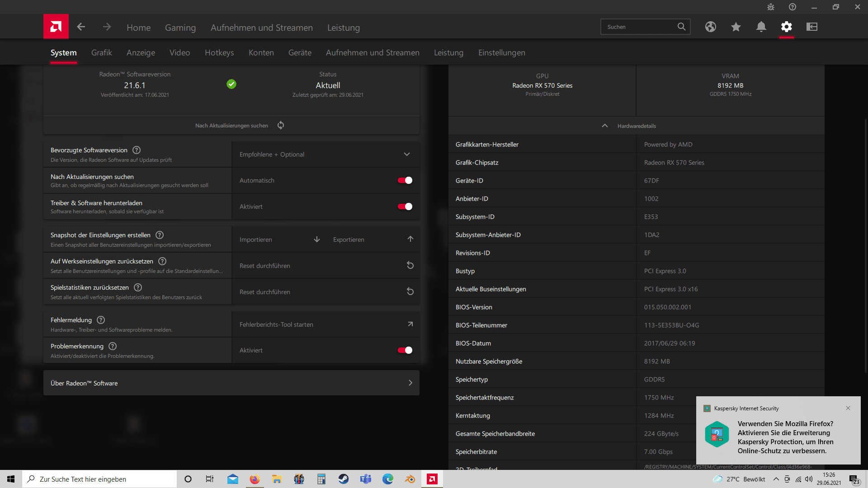This screenshot has height=488, width=868.
Task: Open Microsoft Edge from the taskbar
Action: (388, 479)
